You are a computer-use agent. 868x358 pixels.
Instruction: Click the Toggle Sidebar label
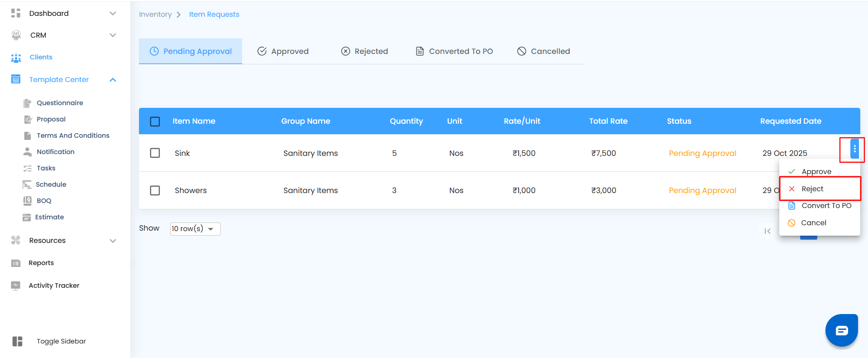point(61,341)
